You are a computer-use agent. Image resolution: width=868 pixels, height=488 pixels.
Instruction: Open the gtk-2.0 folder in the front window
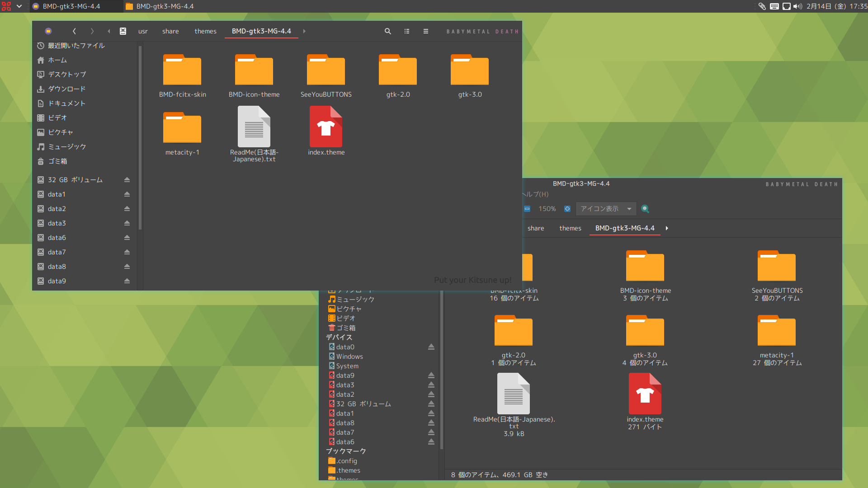(398, 75)
